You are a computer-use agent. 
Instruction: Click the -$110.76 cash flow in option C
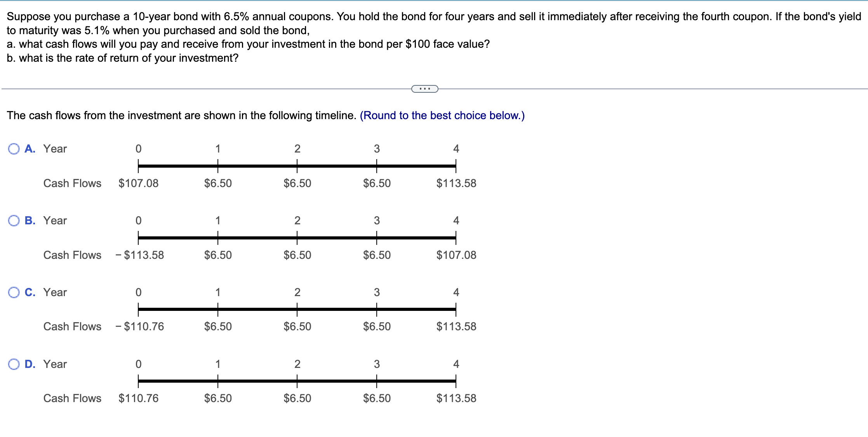(x=140, y=326)
